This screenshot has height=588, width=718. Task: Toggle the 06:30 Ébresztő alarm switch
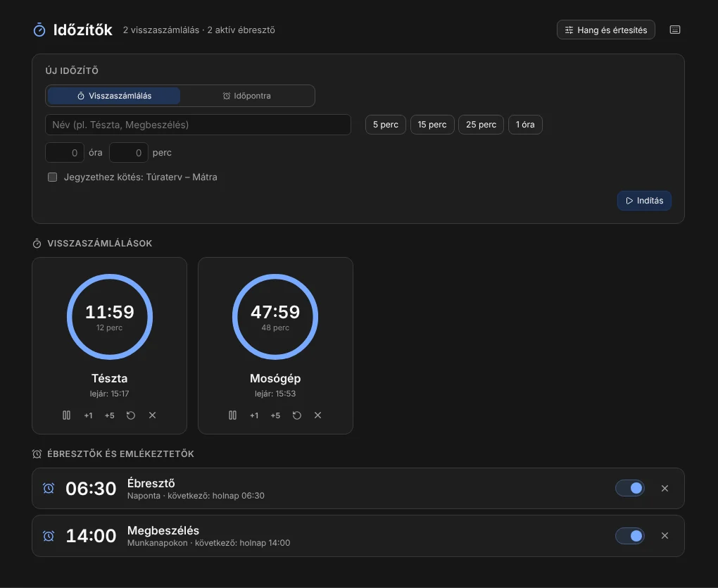(630, 488)
